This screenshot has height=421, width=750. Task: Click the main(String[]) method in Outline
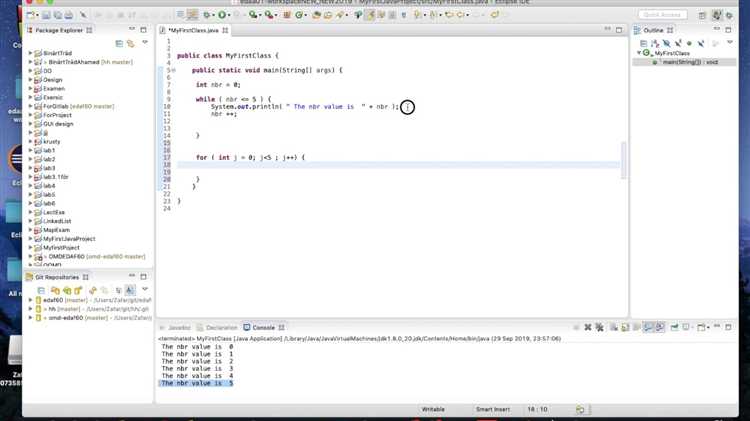pos(680,62)
